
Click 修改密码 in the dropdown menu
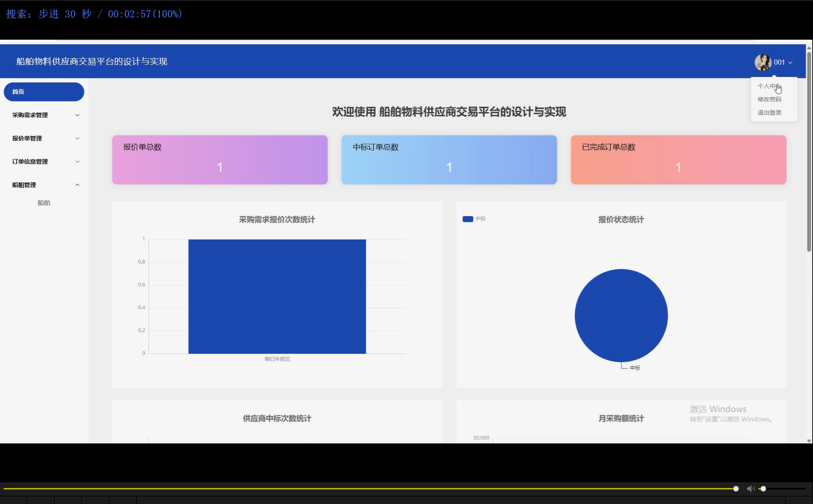coord(769,99)
